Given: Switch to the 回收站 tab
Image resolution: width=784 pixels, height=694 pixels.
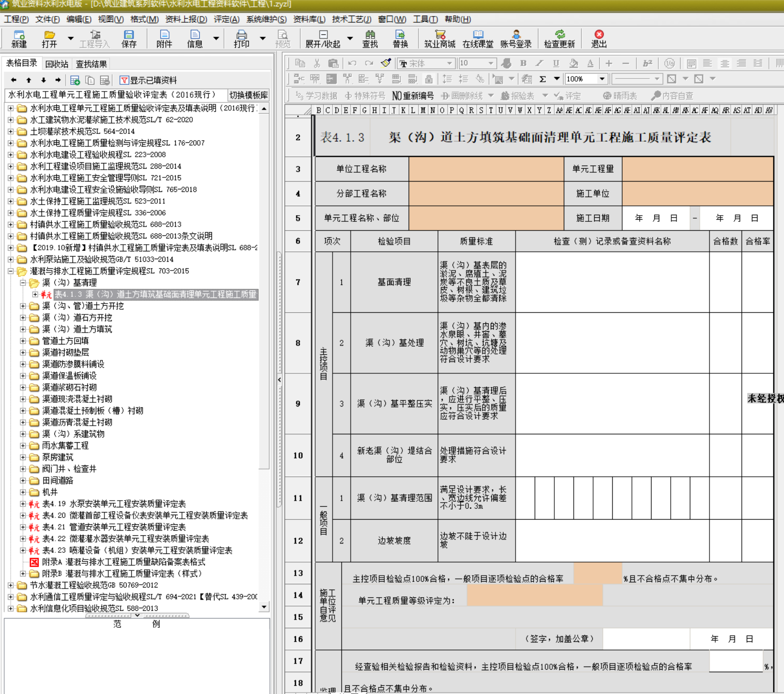Looking at the screenshot, I should [x=57, y=64].
